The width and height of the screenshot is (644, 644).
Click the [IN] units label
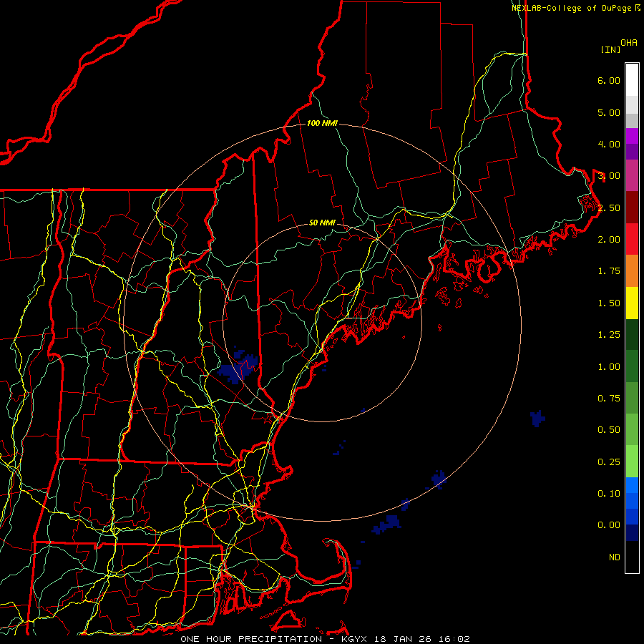coord(611,49)
